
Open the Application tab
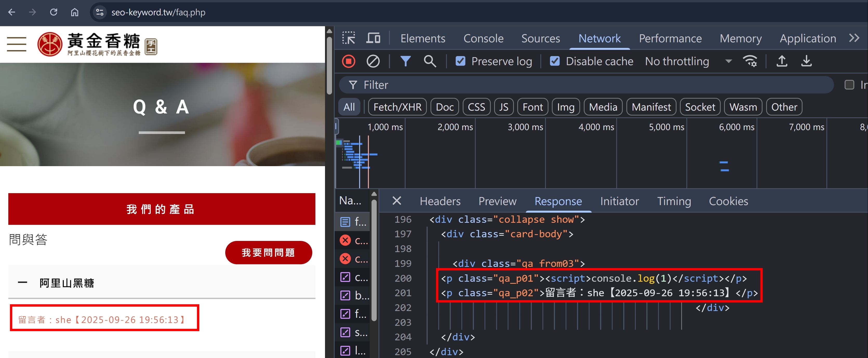coord(808,38)
